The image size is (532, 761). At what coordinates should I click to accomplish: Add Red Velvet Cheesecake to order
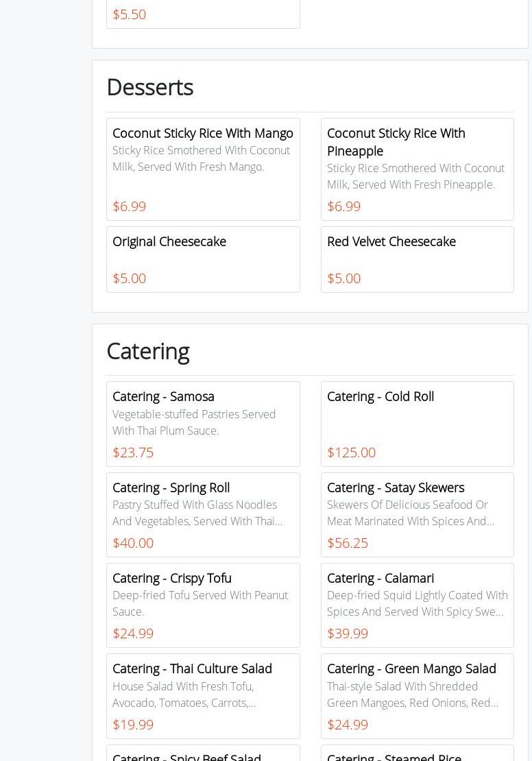click(x=417, y=259)
